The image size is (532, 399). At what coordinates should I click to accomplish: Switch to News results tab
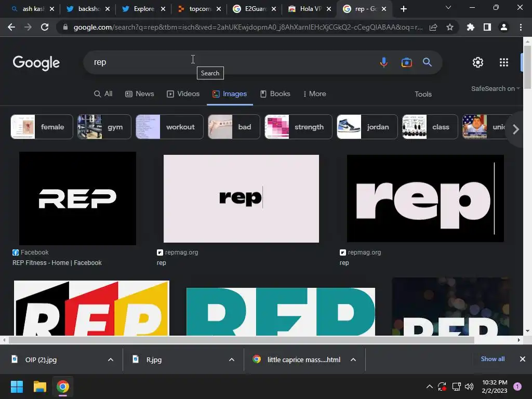click(x=139, y=94)
